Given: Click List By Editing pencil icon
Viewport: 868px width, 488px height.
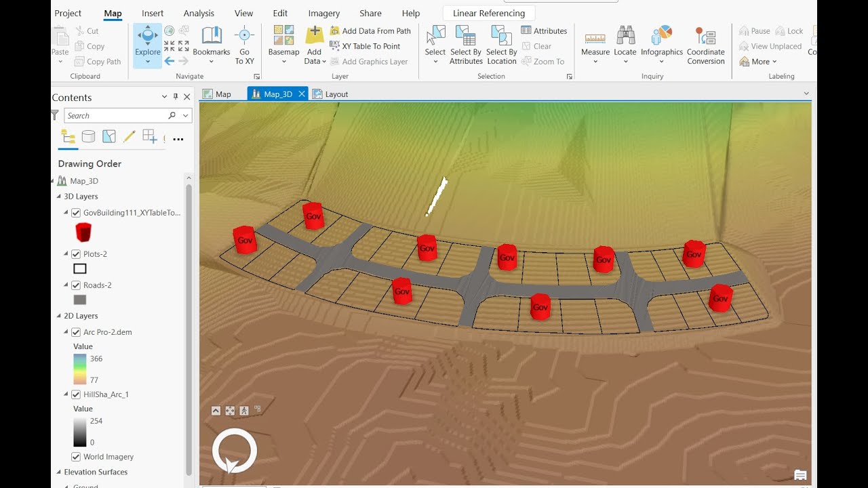Looking at the screenshot, I should (129, 137).
